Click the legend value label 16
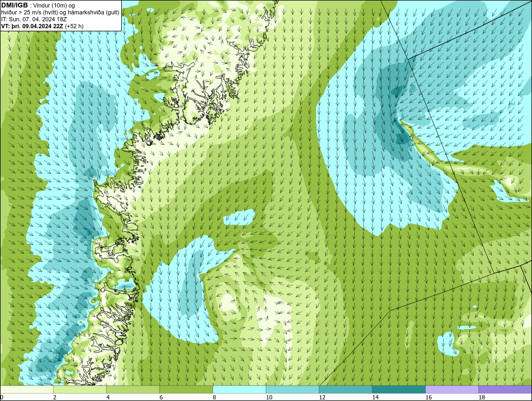532x401 pixels. tap(428, 397)
